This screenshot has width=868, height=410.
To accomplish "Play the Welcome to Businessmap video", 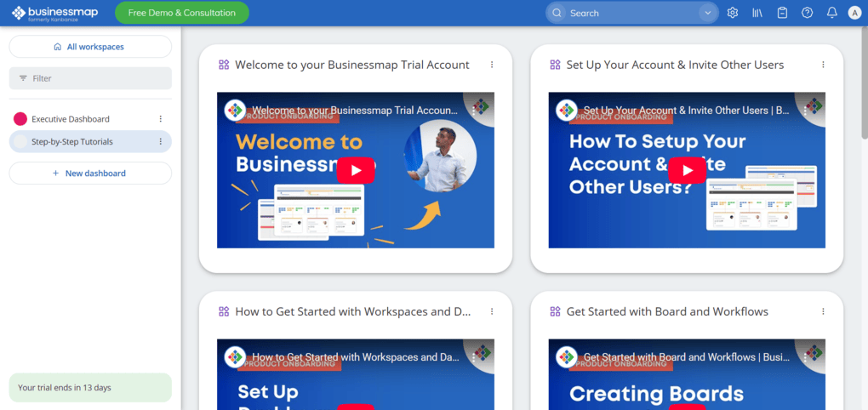I will pyautogui.click(x=355, y=170).
